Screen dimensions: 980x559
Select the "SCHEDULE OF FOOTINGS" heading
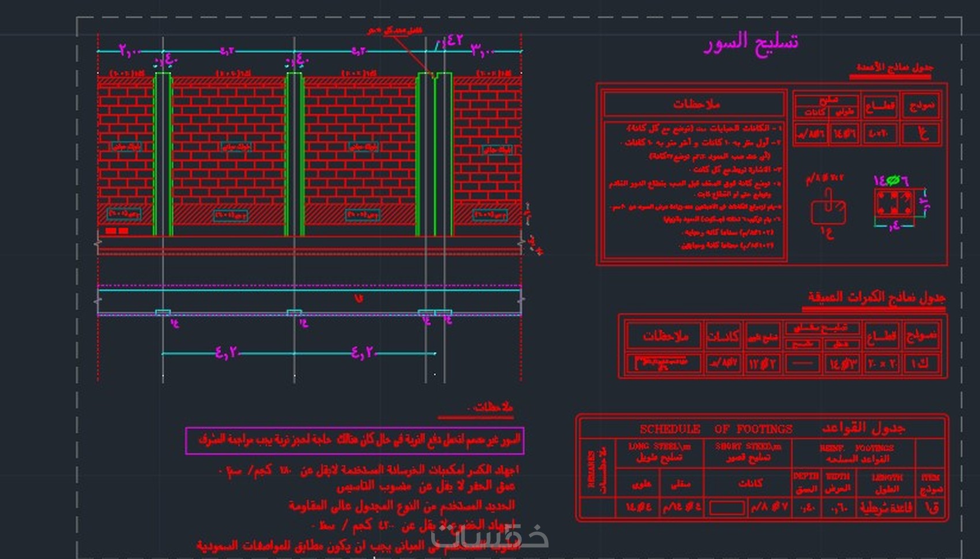(x=716, y=429)
